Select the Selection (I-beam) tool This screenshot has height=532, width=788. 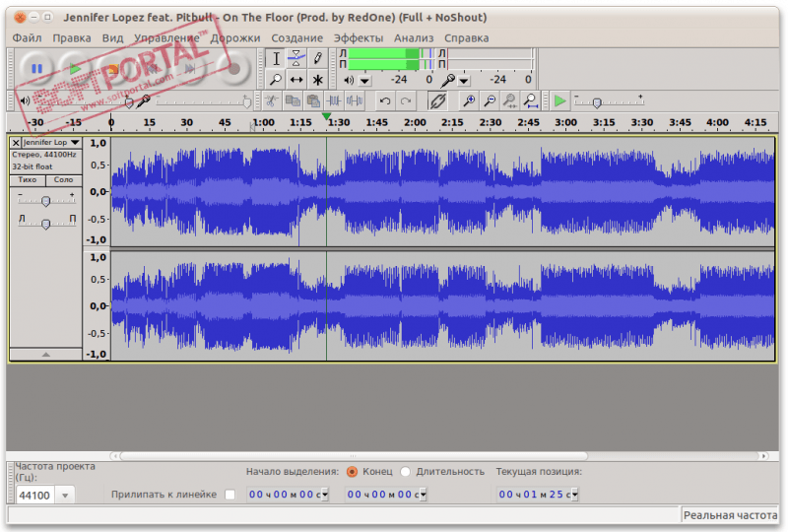[x=276, y=58]
